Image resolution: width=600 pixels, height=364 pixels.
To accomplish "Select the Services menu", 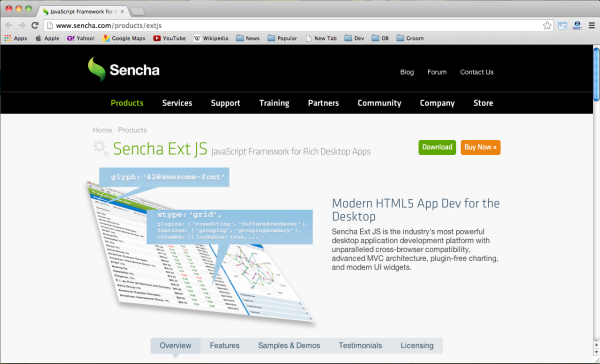I will click(177, 103).
